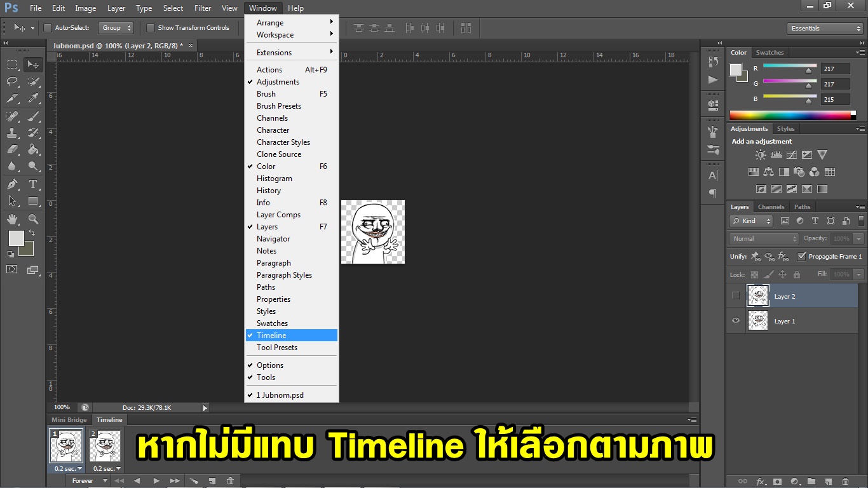868x488 pixels.
Task: Add a Levels adjustment
Action: (x=776, y=154)
